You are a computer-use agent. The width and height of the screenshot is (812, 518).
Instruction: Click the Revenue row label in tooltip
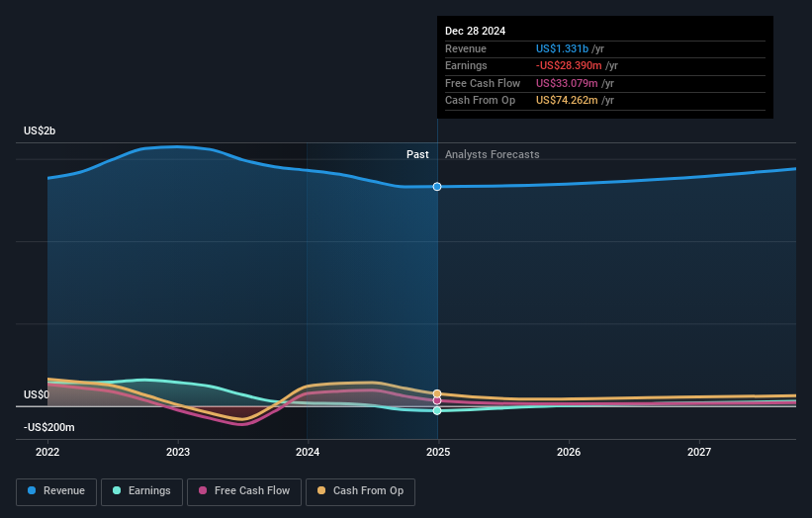pos(466,48)
